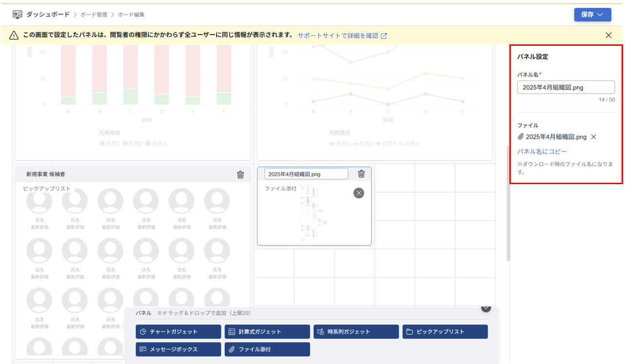Click the dashboard monitor icon in the breadcrumb
The height and width of the screenshot is (364, 625).
(x=17, y=15)
